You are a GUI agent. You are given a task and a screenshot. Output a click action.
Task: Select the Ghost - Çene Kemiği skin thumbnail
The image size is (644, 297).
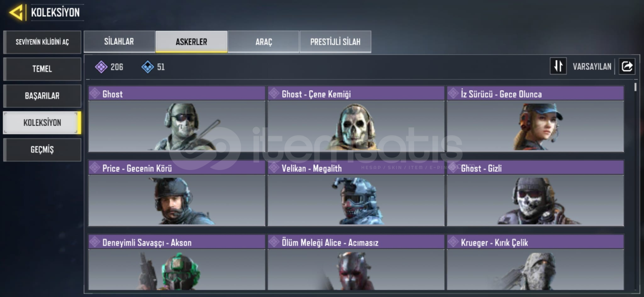[356, 126]
